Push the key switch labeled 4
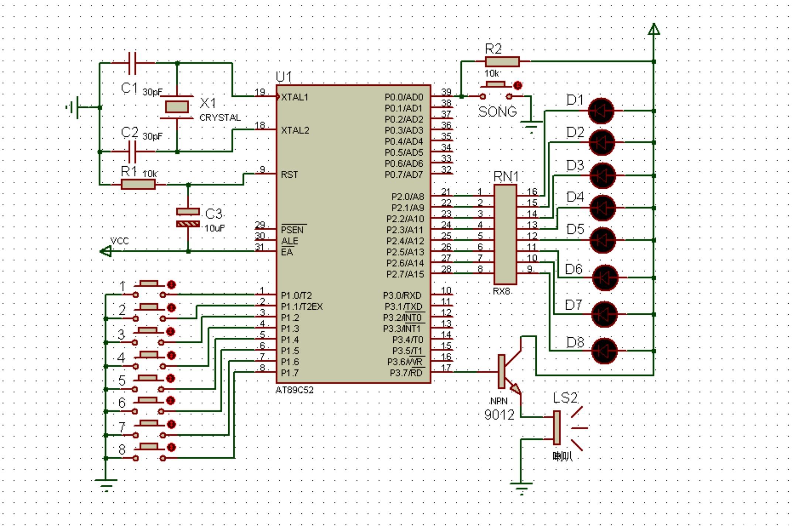 [149, 355]
